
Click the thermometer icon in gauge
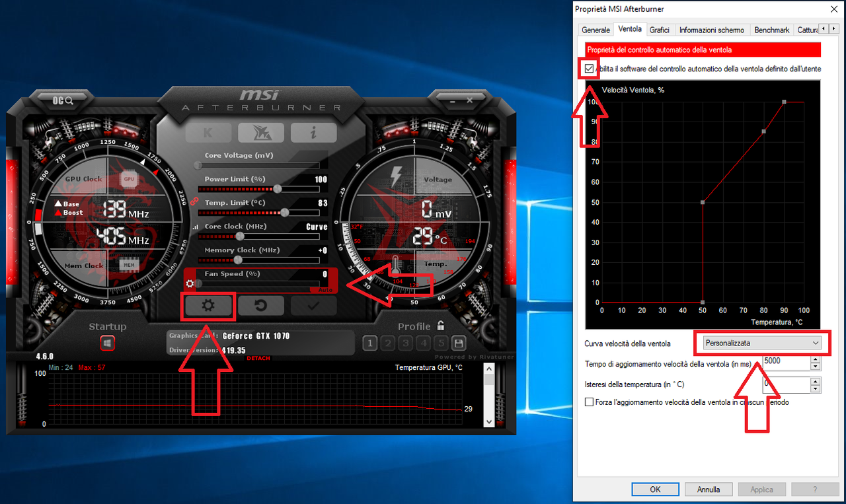(x=395, y=266)
